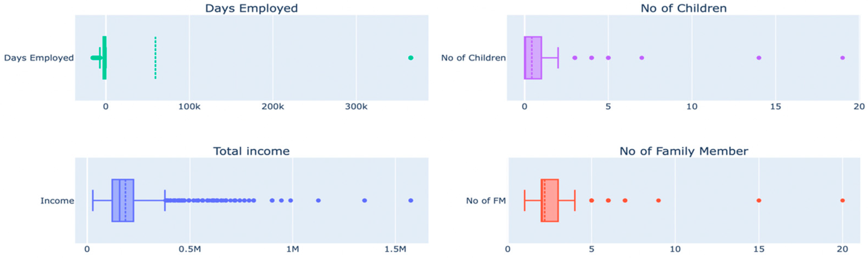Click the Income outlier between 1M and 1.5M nearest 1.5M
Viewport: 868px width, 258px height.
364,200
